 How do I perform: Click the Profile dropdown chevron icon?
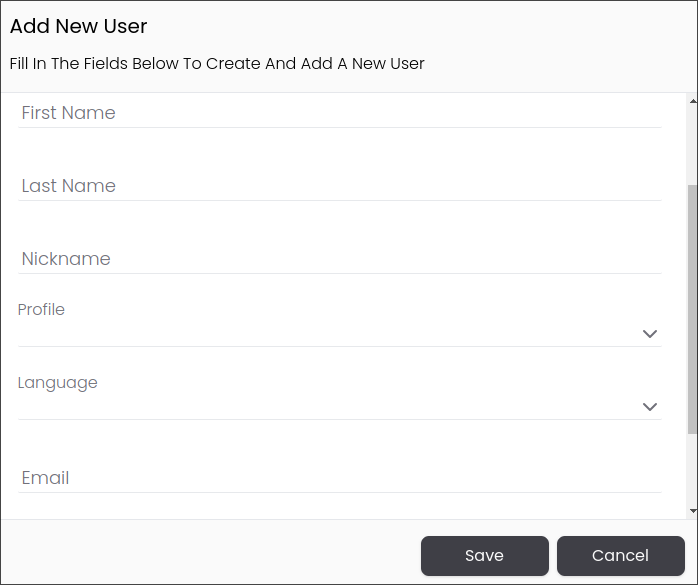coord(650,334)
